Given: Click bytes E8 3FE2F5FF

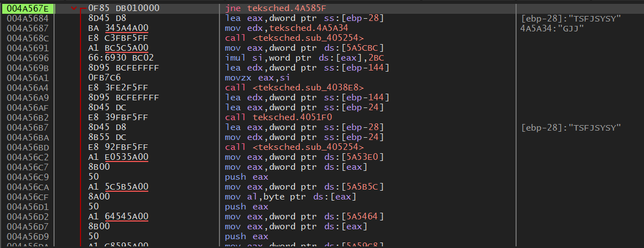Looking at the screenshot, I should (x=119, y=88).
